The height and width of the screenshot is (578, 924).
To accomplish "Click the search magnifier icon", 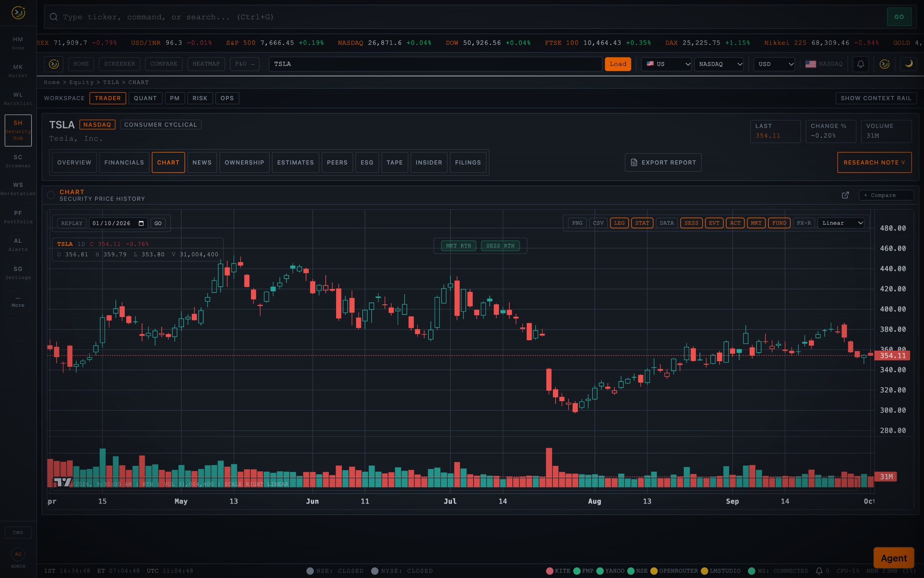I will coord(54,17).
